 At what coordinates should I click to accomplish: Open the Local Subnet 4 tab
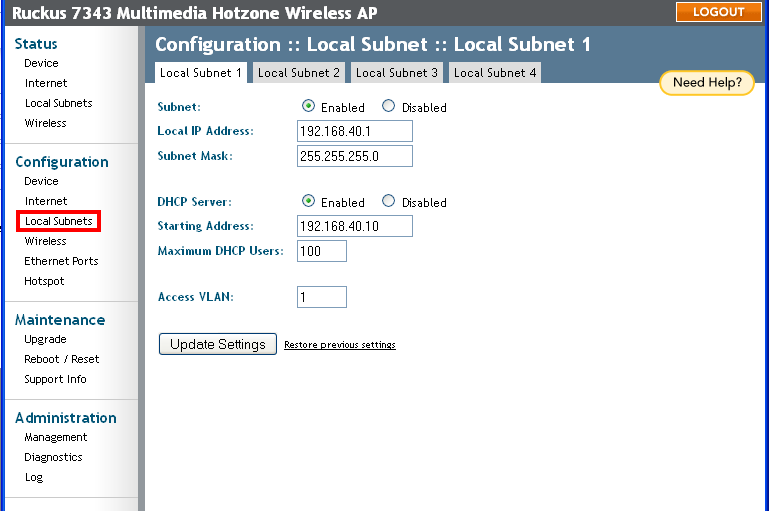[495, 73]
